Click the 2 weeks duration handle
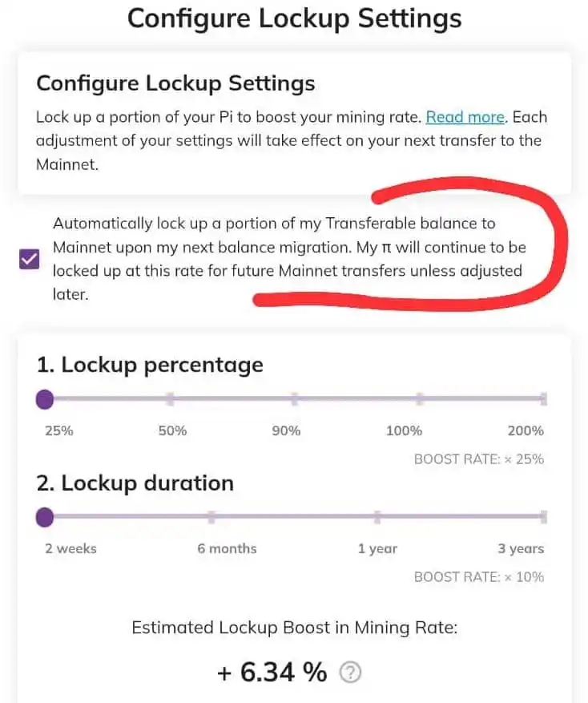Screen dimensions: 588x703 pyautogui.click(x=45, y=517)
